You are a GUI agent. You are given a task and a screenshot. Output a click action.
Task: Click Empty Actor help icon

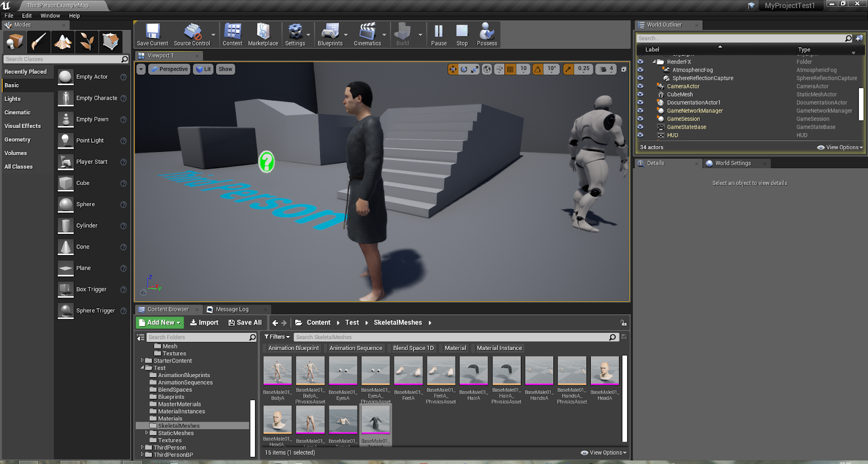(x=124, y=77)
